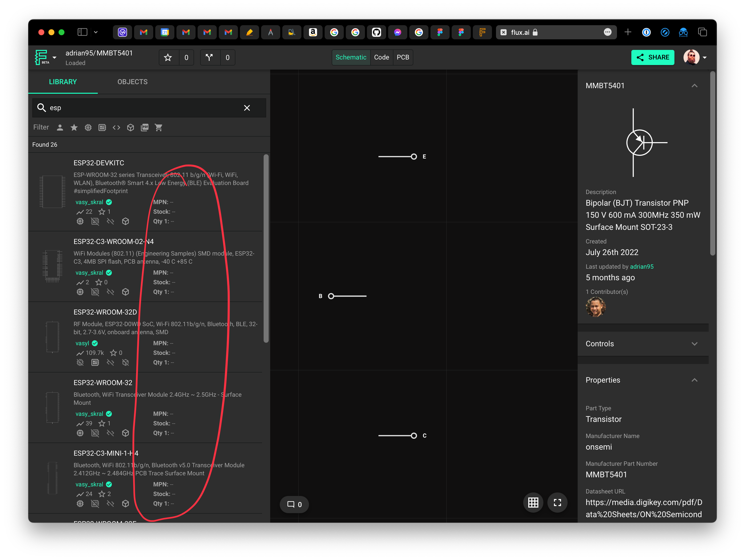Toggle the canvas grid button
The width and height of the screenshot is (745, 560).
[x=533, y=503]
